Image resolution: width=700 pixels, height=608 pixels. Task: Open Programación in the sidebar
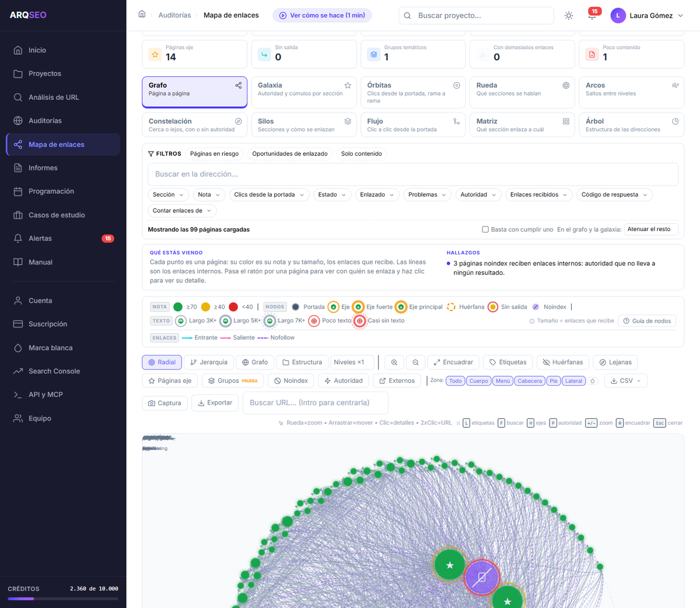pos(63,191)
